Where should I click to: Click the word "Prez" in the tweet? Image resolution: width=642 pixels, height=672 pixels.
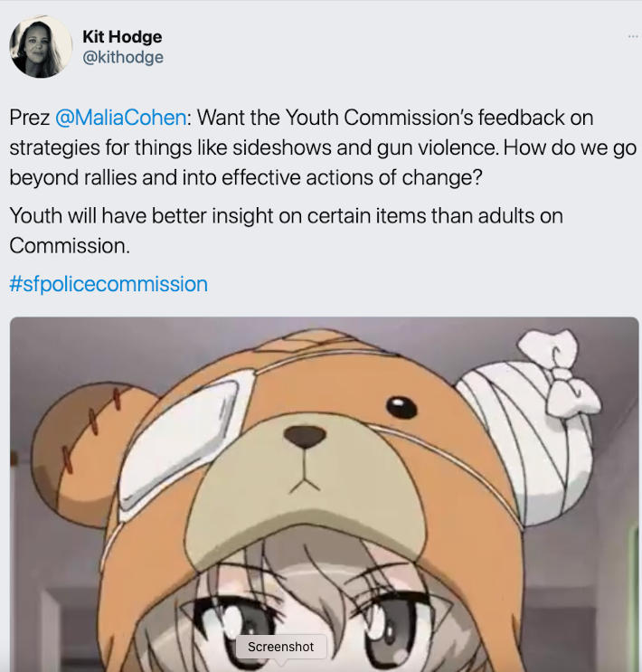pyautogui.click(x=30, y=118)
